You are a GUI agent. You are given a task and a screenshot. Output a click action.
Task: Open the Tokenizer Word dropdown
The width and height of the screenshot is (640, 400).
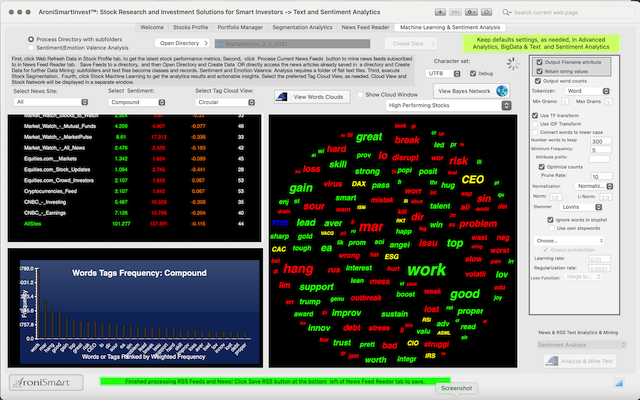click(587, 91)
